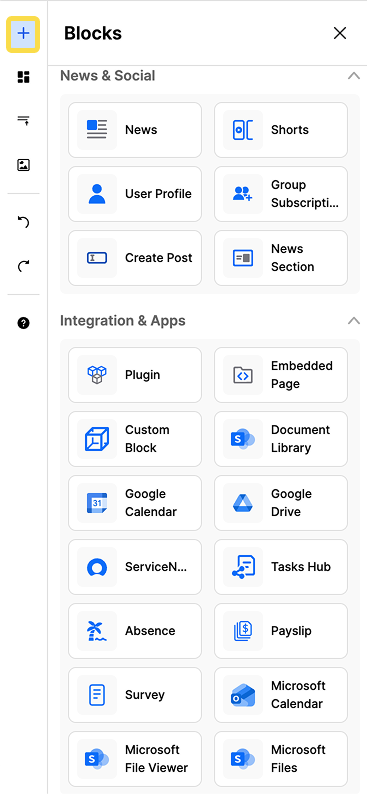Choose the Microsoft File Viewer block
367x794 pixels.
(135, 759)
